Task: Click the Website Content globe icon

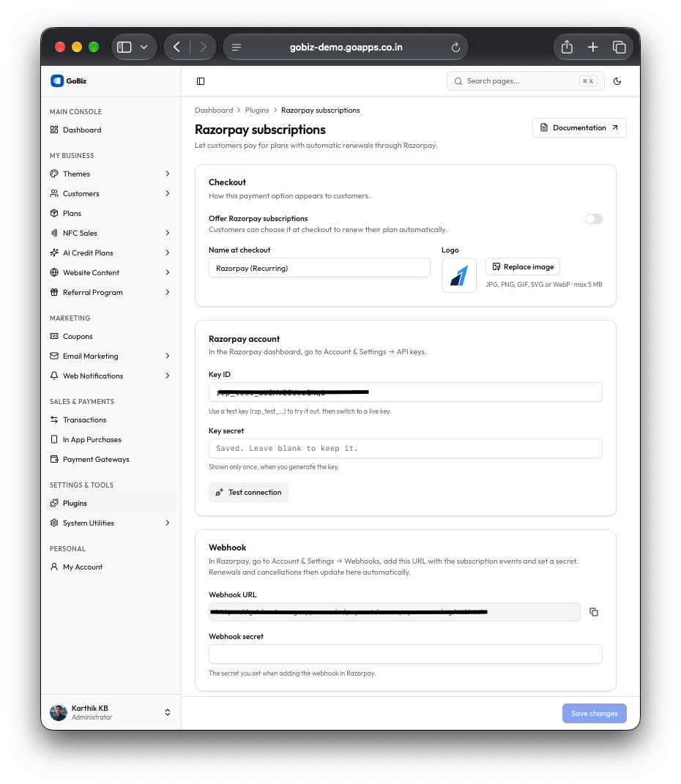Action: [x=54, y=272]
